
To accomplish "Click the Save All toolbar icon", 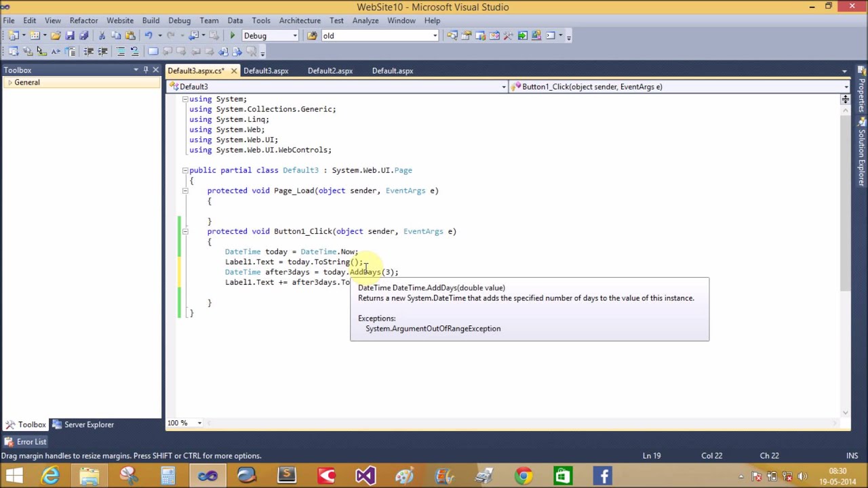I will point(84,35).
